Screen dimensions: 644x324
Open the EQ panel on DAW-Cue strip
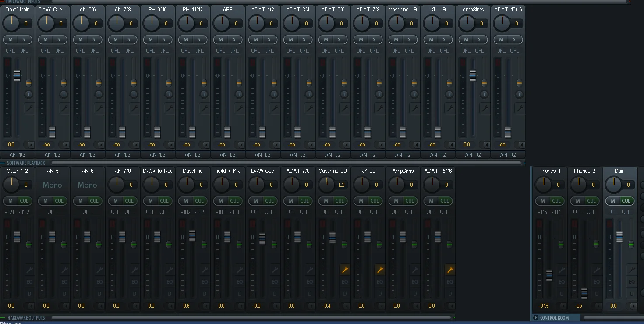tap(275, 282)
